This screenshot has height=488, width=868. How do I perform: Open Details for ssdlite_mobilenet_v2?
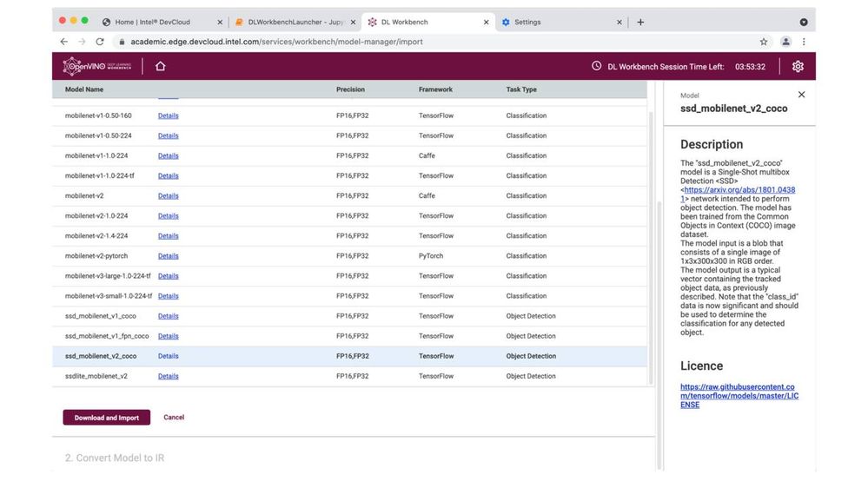click(169, 376)
